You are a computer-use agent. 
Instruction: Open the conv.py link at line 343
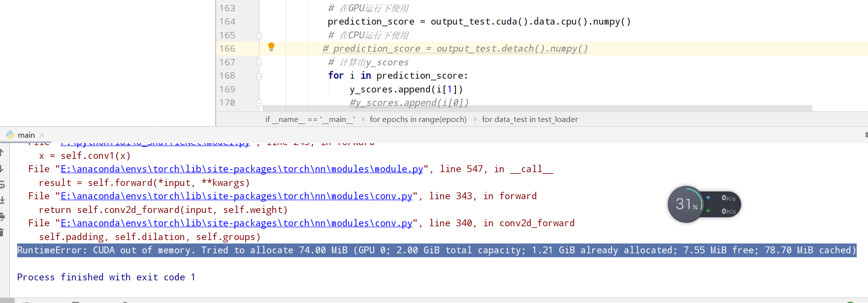(x=236, y=196)
